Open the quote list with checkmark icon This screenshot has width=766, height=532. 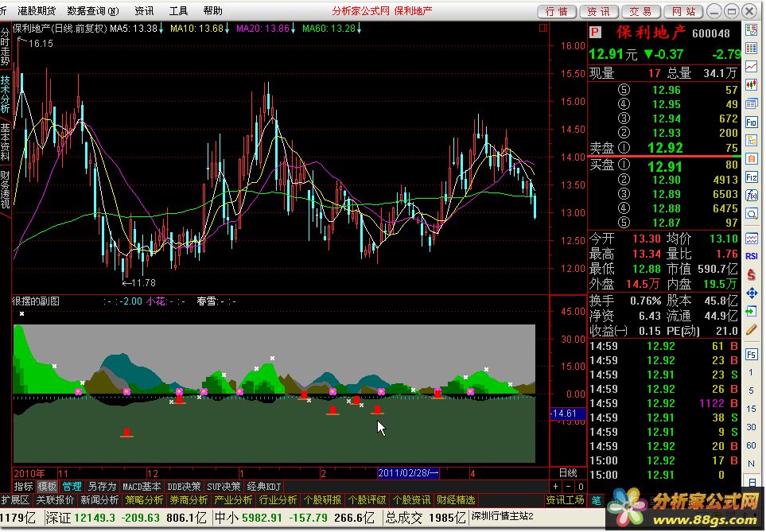pyautogui.click(x=752, y=29)
